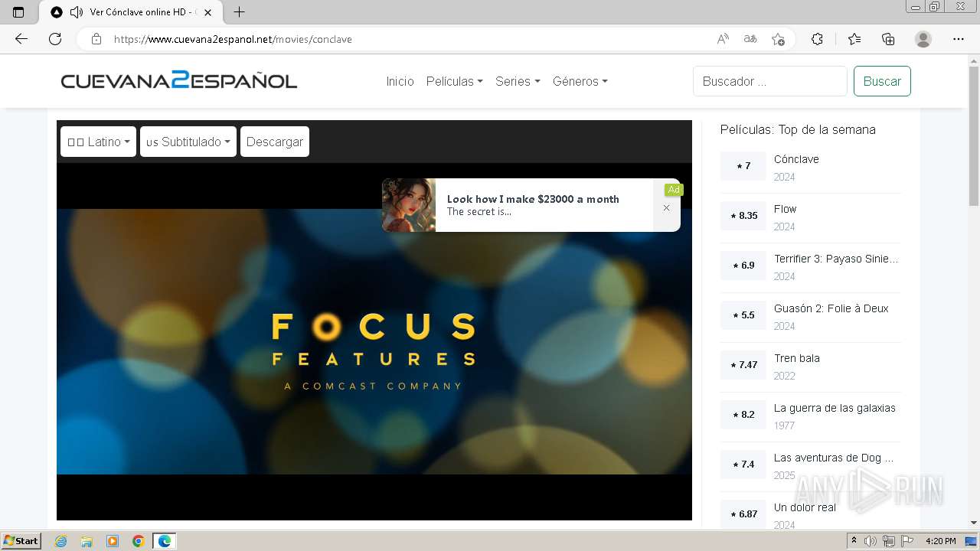Focus the Buscador search field
Viewport: 980px width, 551px height.
pos(770,81)
